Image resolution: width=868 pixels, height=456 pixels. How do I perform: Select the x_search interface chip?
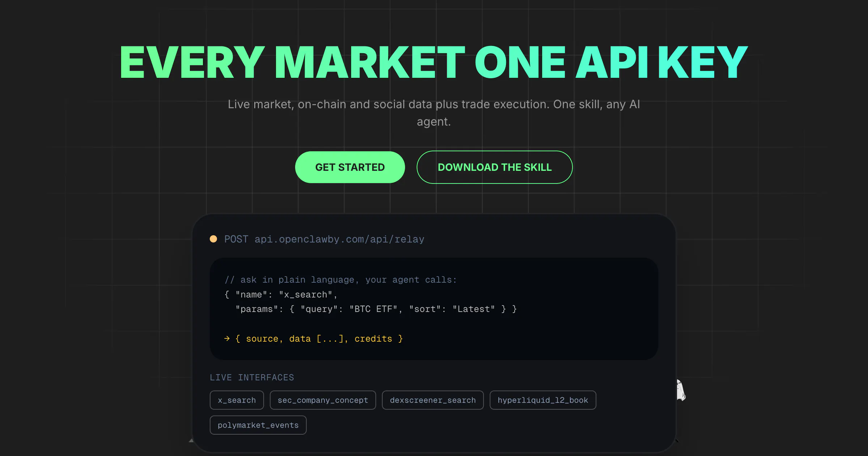[237, 400]
